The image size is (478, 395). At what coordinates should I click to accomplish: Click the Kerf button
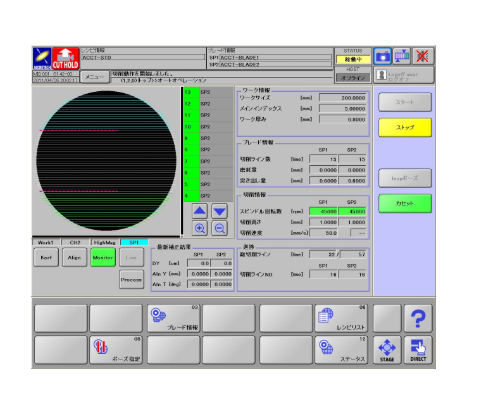tap(46, 257)
